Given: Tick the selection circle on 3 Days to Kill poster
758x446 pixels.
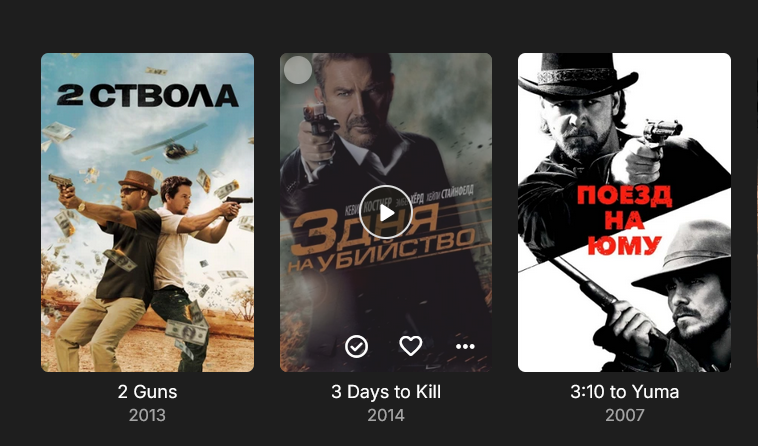Looking at the screenshot, I should click(298, 70).
